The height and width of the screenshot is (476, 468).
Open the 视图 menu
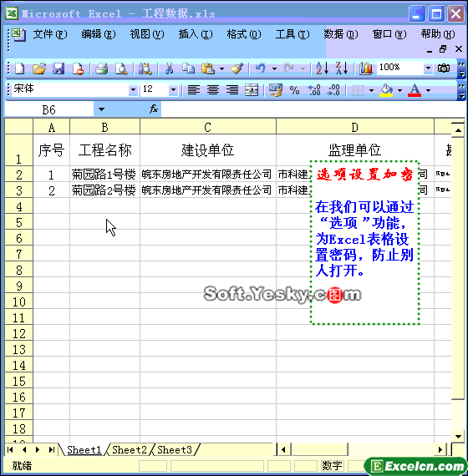(x=147, y=34)
